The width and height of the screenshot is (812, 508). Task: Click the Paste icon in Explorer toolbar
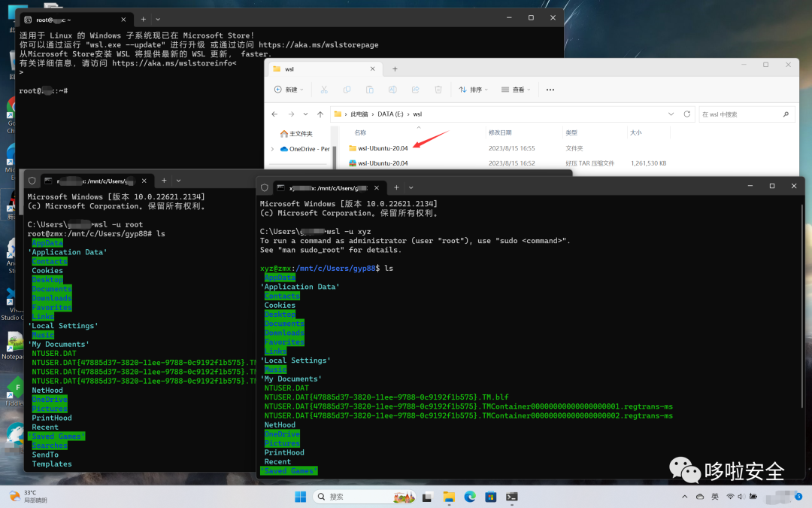click(x=370, y=90)
